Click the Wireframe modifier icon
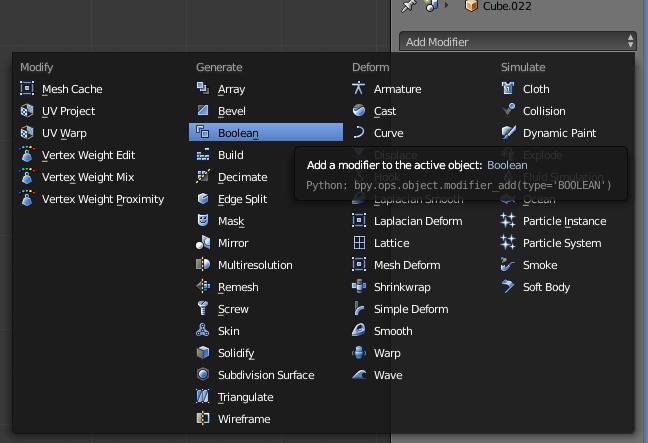Image resolution: width=648 pixels, height=443 pixels. point(202,418)
